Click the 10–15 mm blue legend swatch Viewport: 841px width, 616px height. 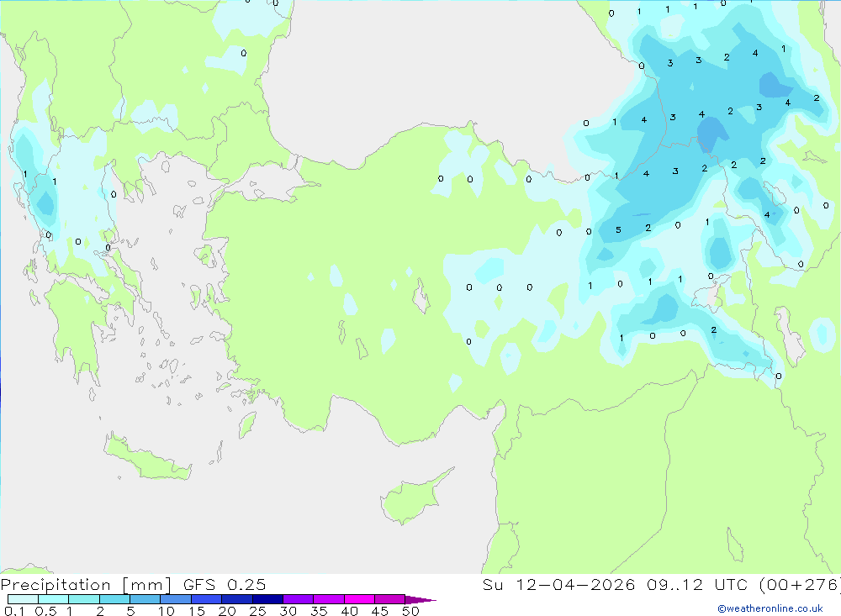point(176,599)
